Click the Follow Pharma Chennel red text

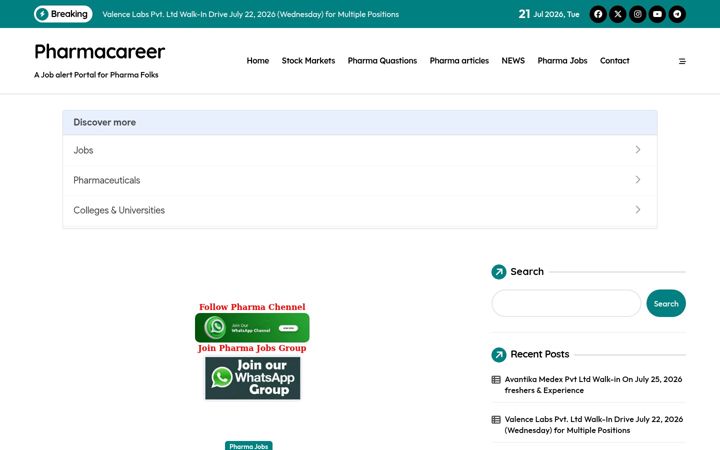tap(252, 307)
